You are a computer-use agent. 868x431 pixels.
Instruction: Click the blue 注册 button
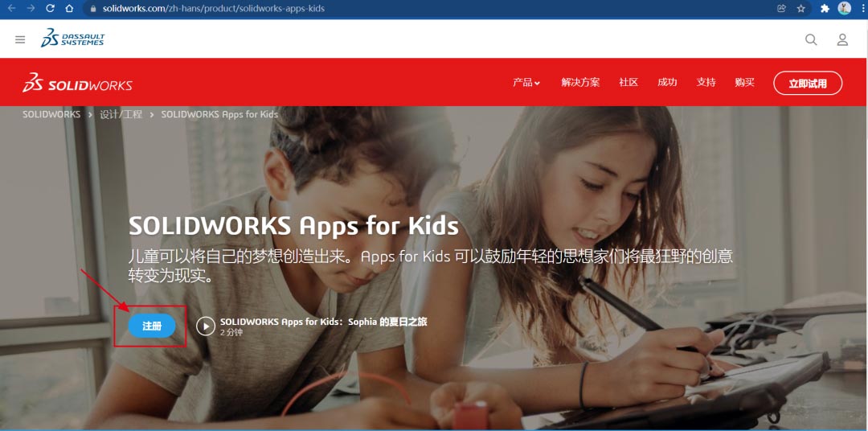click(152, 326)
